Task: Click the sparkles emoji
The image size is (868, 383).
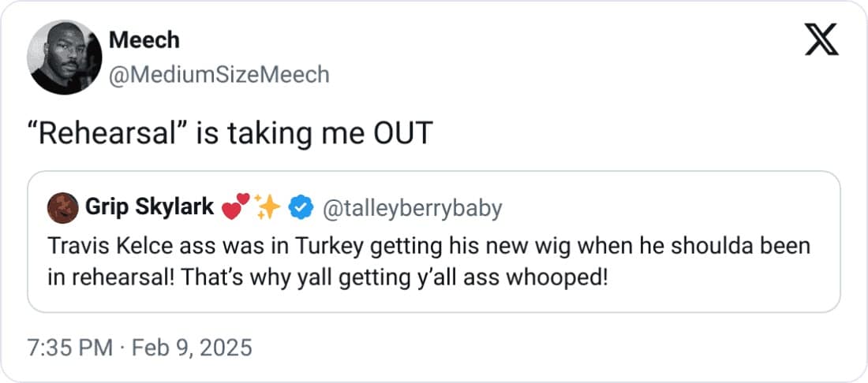Action: click(x=268, y=207)
